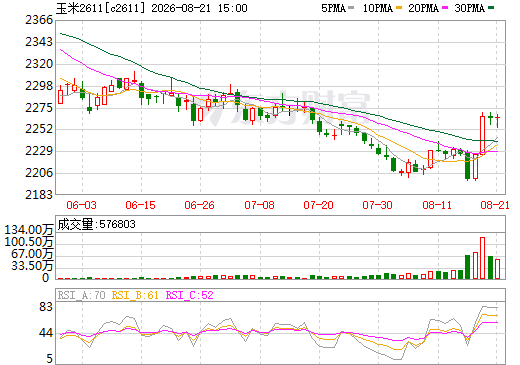Viewport: 520px width, 365px height.
Task: Select the 06-03 date axis label
Action: [x=81, y=205]
